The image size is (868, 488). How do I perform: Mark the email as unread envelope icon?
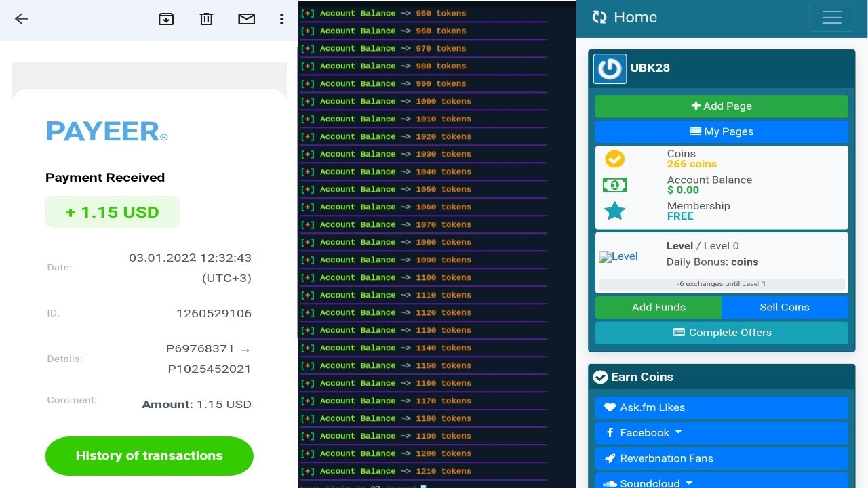[x=247, y=19]
